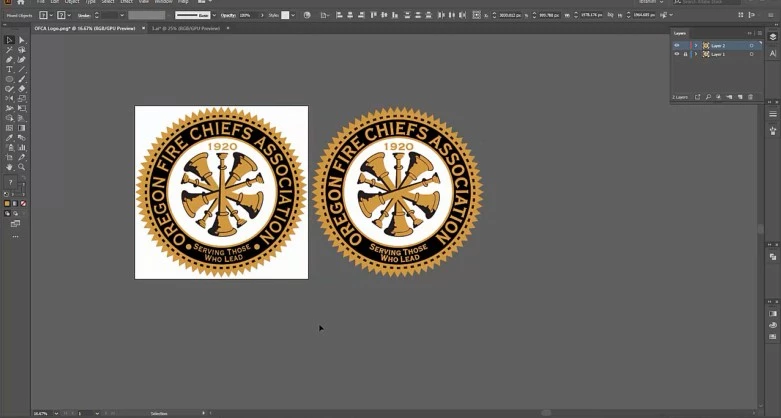Click the Change Screen Mode icon

(15, 224)
